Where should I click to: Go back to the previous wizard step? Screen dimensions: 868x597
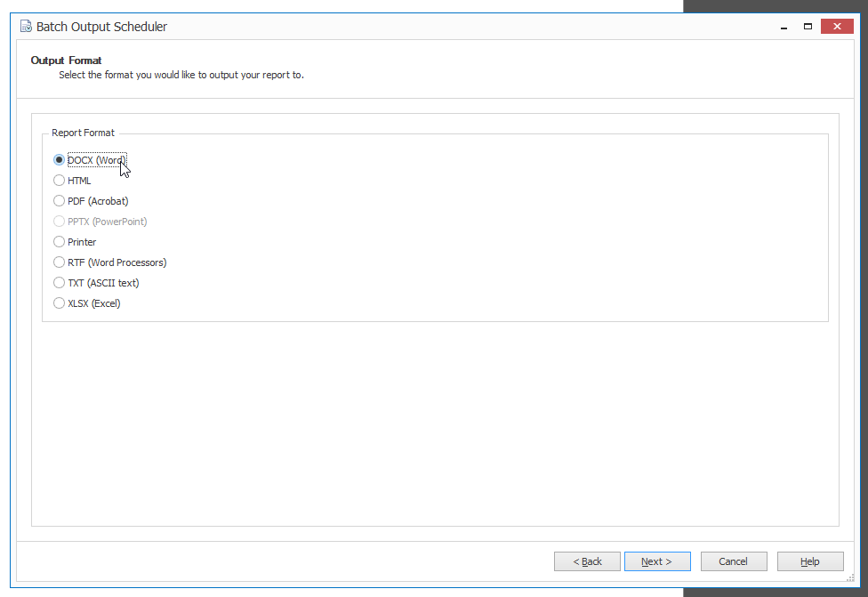587,561
